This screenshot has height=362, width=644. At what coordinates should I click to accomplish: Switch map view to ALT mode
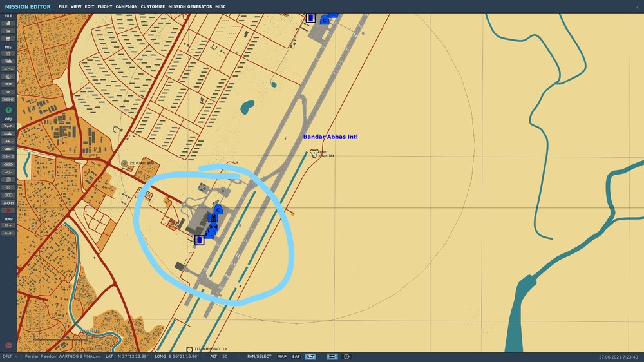point(310,357)
